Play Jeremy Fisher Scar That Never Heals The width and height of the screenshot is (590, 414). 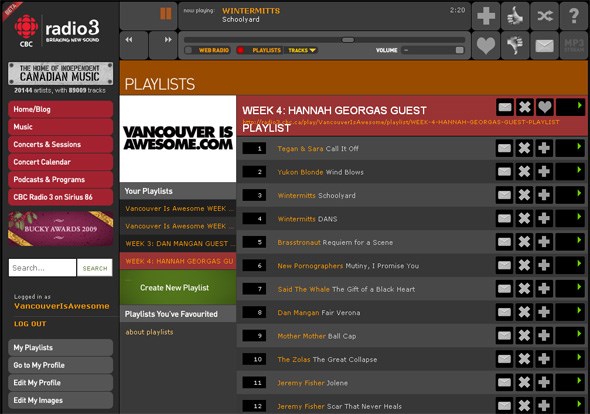570,405
